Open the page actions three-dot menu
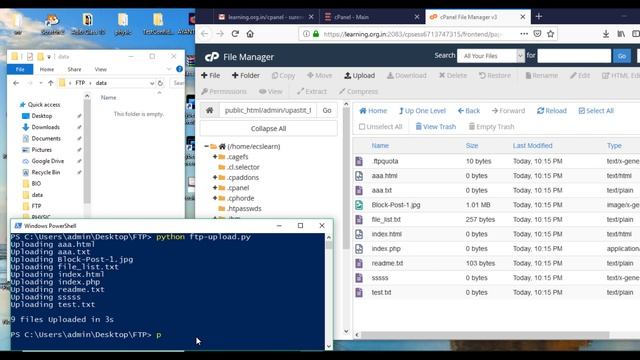The height and width of the screenshot is (360, 640). pos(524,34)
